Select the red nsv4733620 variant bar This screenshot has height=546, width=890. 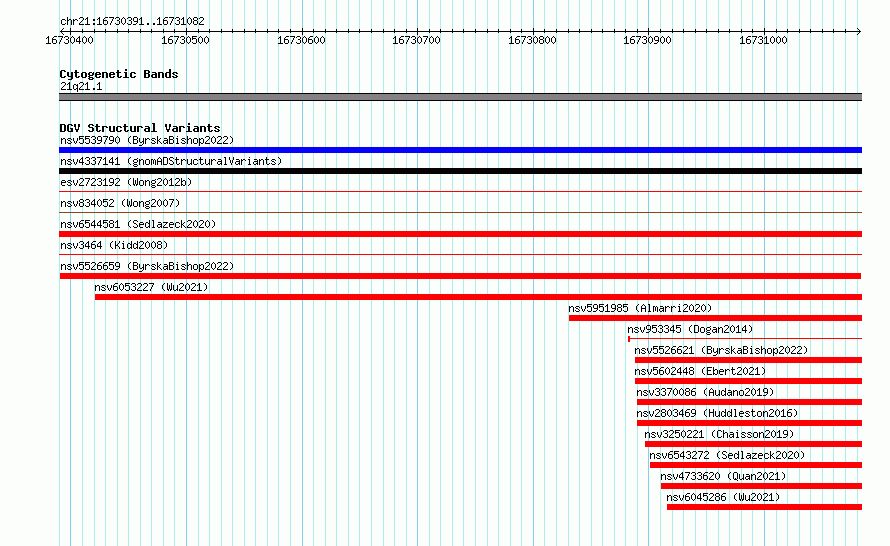click(761, 486)
